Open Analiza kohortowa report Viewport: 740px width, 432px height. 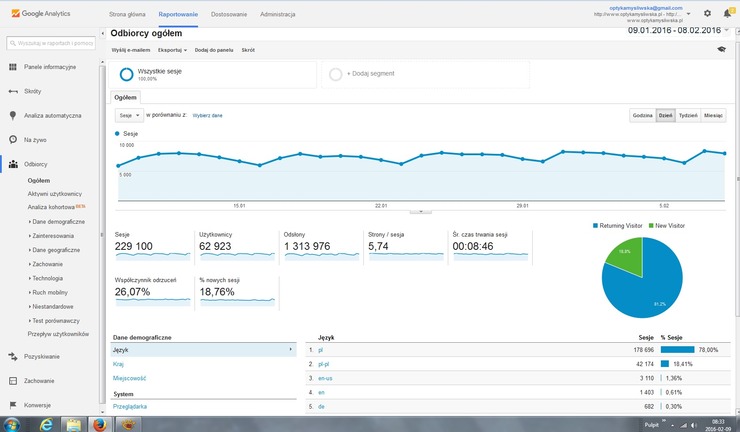51,207
